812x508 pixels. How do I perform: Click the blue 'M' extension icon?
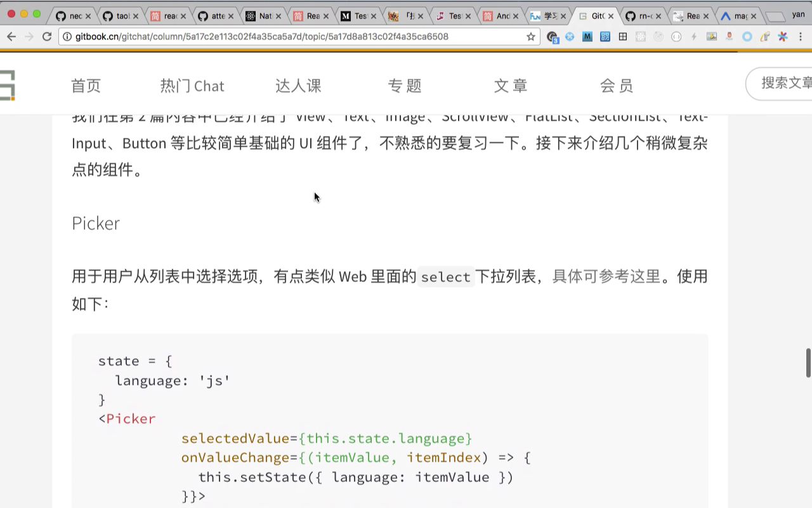[x=587, y=37]
